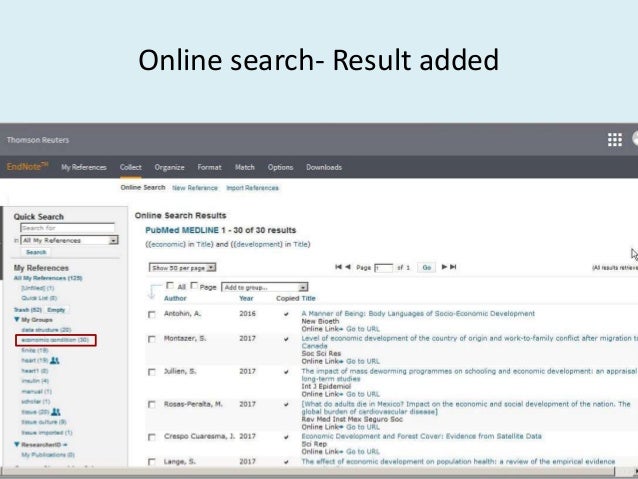Open My Publications (0)
The height and width of the screenshot is (479, 638).
pyautogui.click(x=48, y=455)
